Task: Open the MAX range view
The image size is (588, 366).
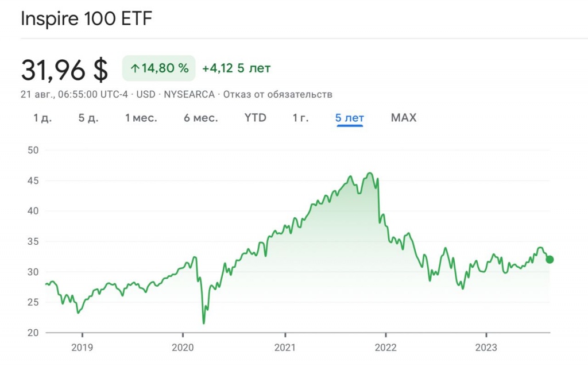Action: (404, 118)
